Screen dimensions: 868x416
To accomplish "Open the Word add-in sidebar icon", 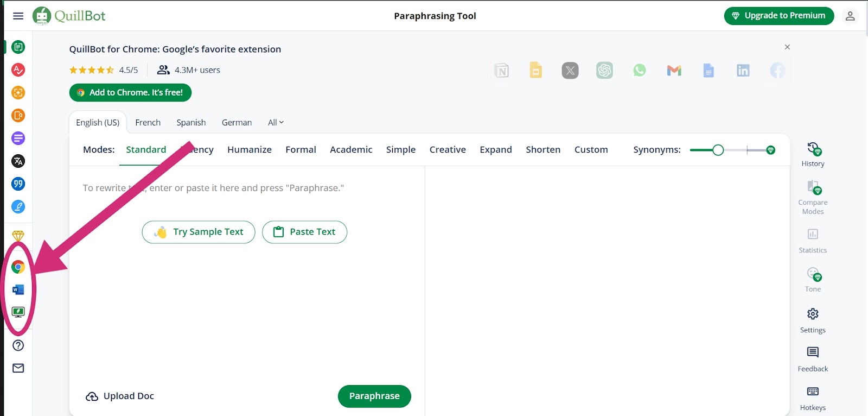I will click(18, 290).
